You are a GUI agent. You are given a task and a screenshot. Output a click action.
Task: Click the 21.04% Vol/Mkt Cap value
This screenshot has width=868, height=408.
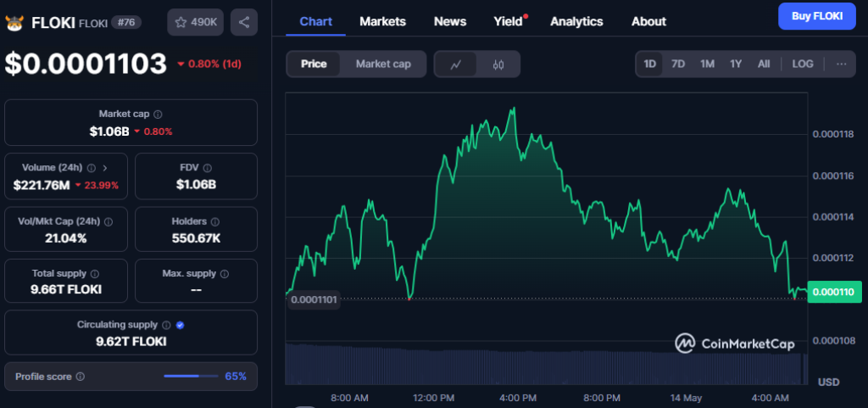point(66,238)
